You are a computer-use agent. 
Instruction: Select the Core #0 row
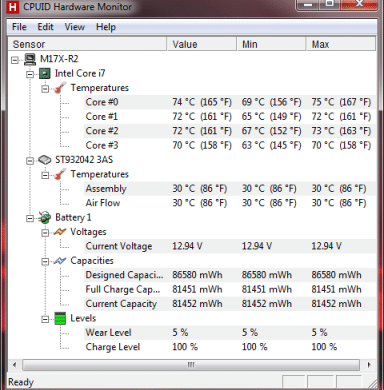(230, 102)
